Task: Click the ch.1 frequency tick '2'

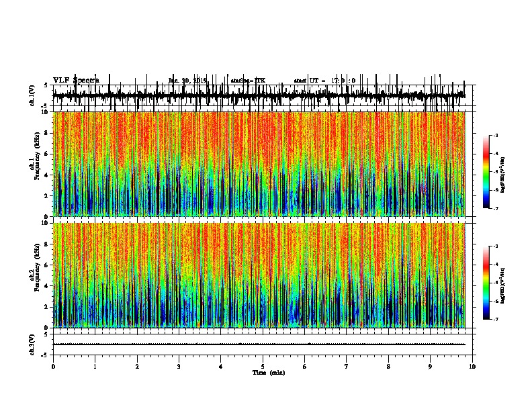Action: (47, 195)
